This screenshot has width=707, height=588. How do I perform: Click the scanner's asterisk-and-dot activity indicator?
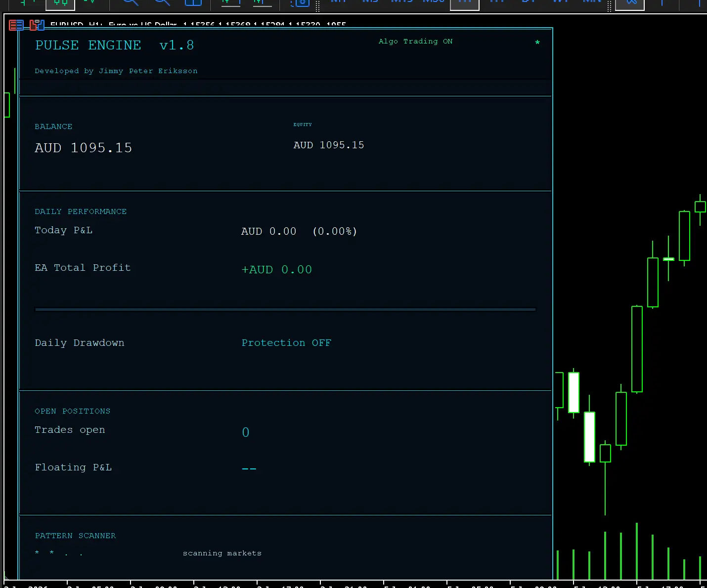59,553
